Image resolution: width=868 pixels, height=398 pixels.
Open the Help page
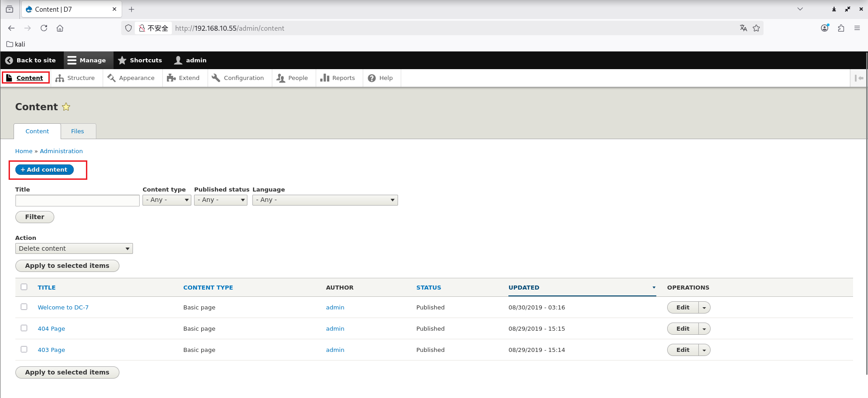(x=380, y=78)
